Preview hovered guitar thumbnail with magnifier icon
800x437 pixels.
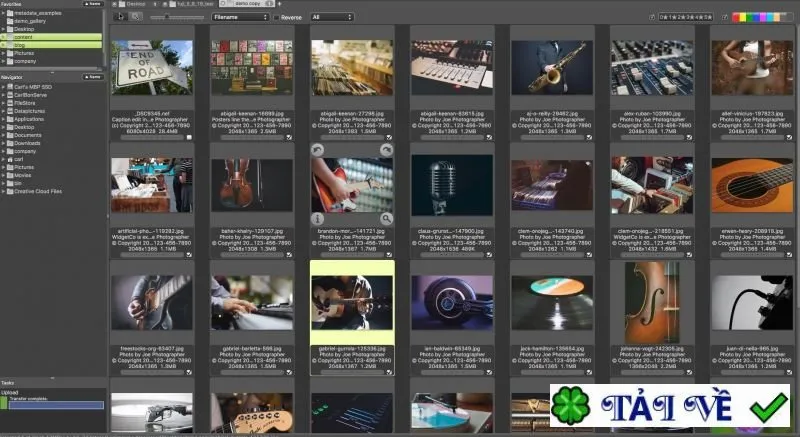(x=387, y=219)
